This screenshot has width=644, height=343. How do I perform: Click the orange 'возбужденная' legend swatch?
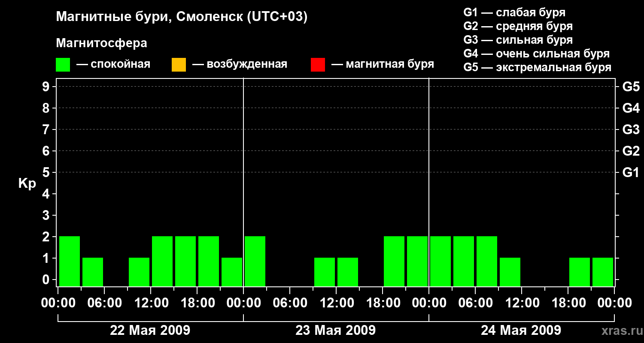pos(179,65)
